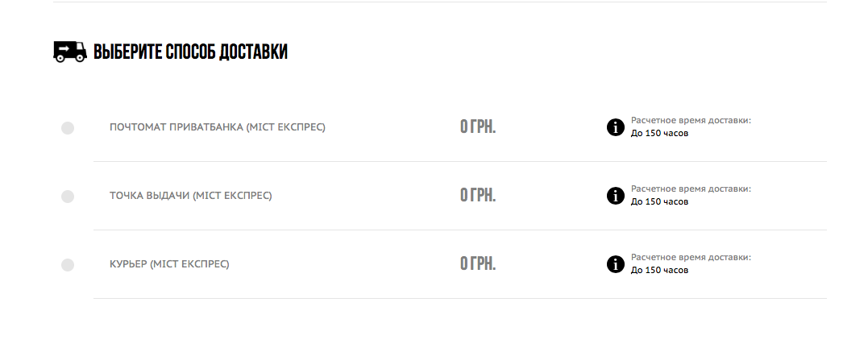Click 'До 150 часов' in Точка выдачи row
This screenshot has width=868, height=348.
(x=659, y=201)
